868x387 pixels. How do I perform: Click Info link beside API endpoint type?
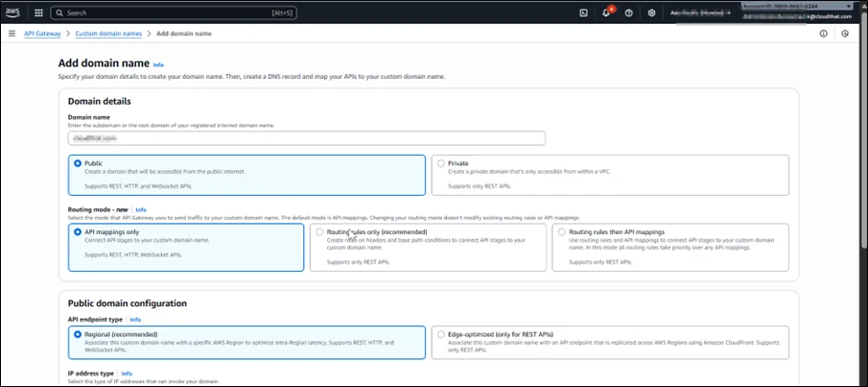pyautogui.click(x=135, y=319)
